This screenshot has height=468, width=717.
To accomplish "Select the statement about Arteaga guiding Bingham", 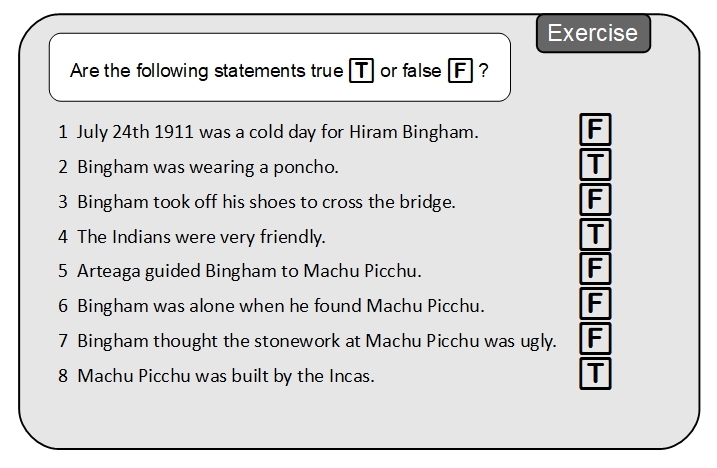I will pos(240,270).
